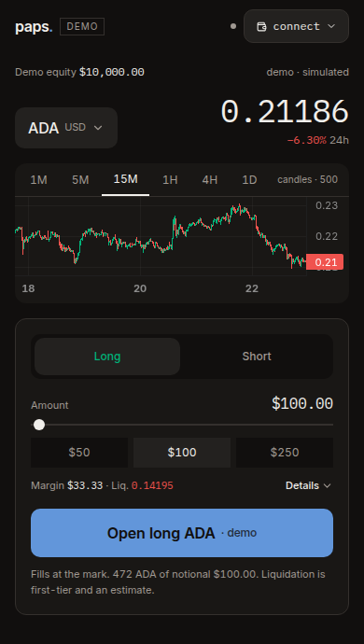Select the 15M timeframe tab
This screenshot has width=364, height=644.
click(x=126, y=179)
